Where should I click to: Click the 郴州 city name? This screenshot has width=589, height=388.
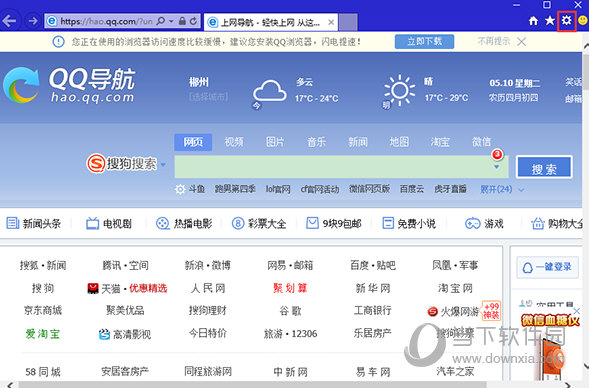coord(199,82)
